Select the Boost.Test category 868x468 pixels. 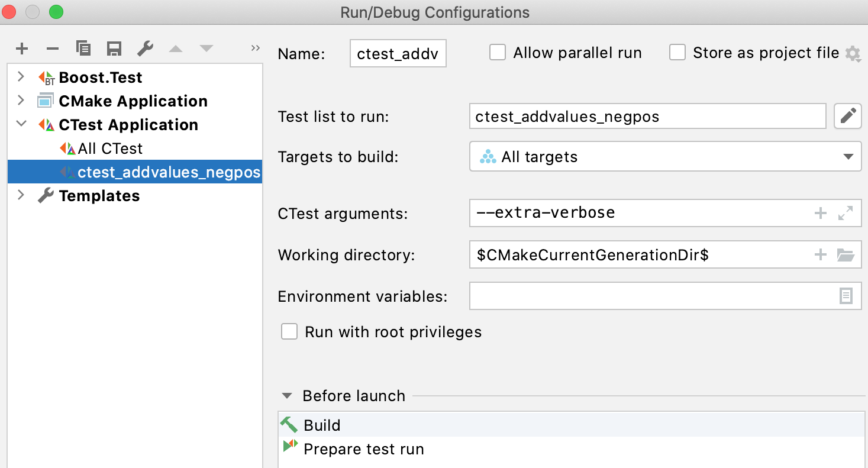point(101,77)
